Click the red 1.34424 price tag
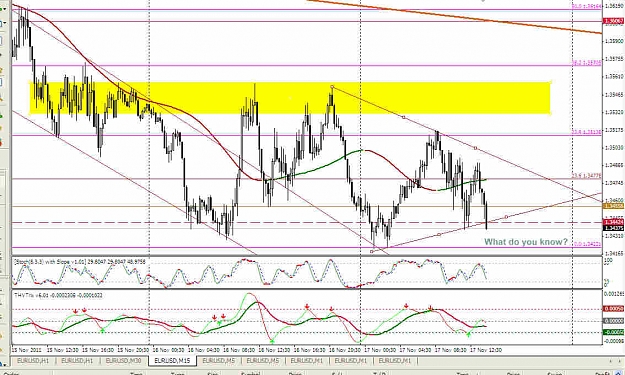Image resolution: width=625 pixels, height=375 pixels. 613,222
